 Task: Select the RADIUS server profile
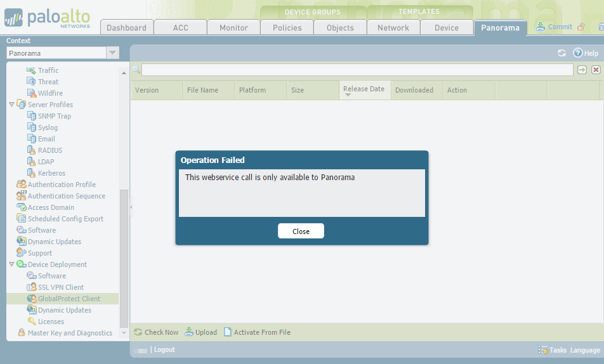(49, 150)
